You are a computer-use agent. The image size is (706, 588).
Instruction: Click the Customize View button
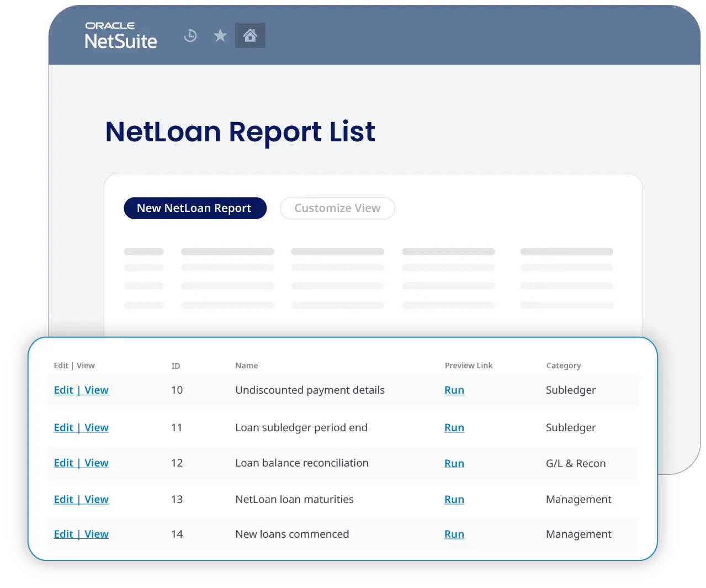tap(337, 208)
